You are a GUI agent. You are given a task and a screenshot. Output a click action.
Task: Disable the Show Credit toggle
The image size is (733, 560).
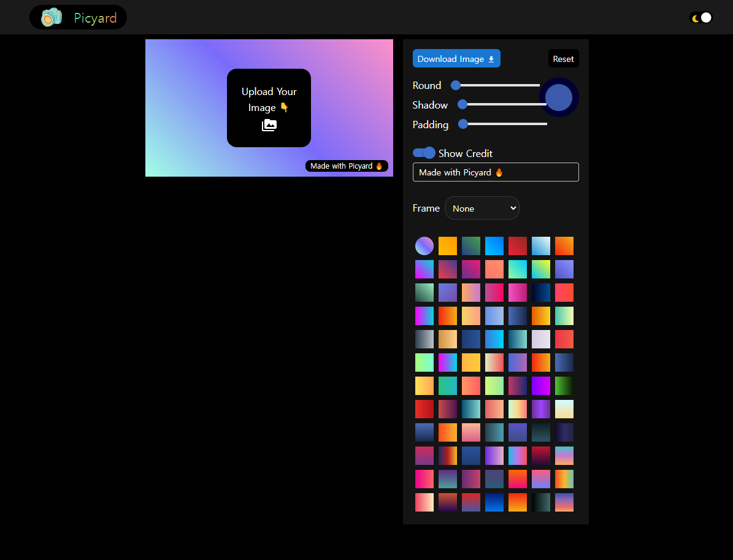click(x=424, y=153)
